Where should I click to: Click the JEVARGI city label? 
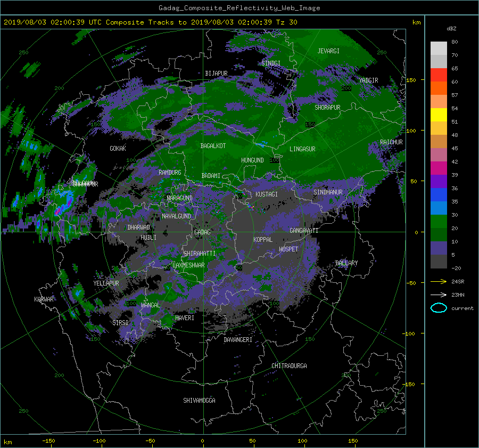[x=328, y=51]
